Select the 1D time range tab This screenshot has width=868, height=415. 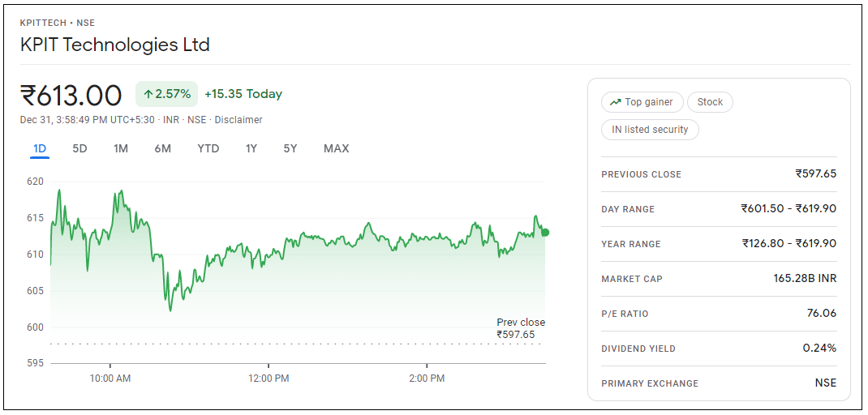pyautogui.click(x=40, y=148)
